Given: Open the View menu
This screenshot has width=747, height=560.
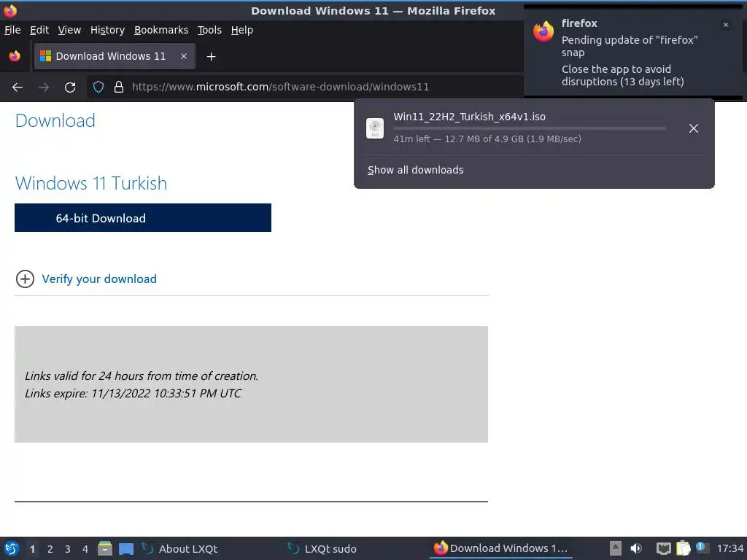Looking at the screenshot, I should coord(69,30).
